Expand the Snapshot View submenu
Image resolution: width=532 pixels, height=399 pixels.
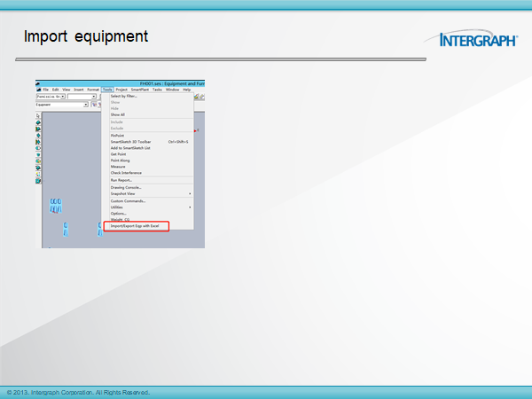point(148,193)
